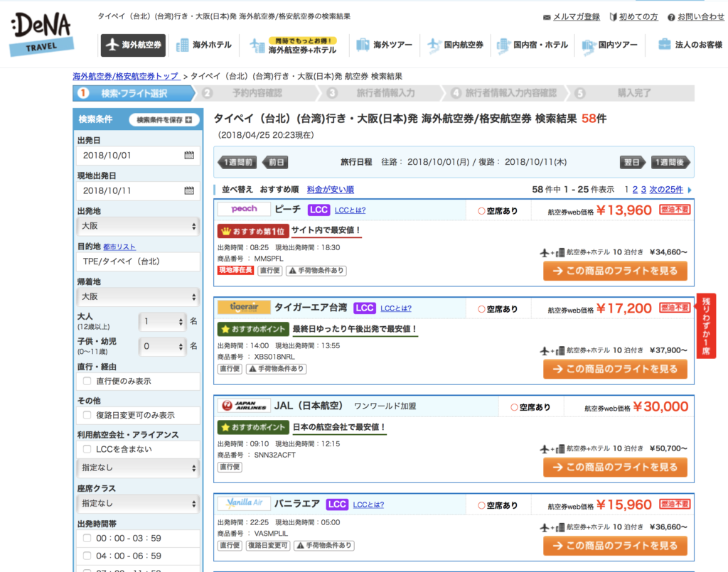Open the 帰着地 大阪 dropdown
Viewport: 728px width, 572px height.
pos(138,296)
